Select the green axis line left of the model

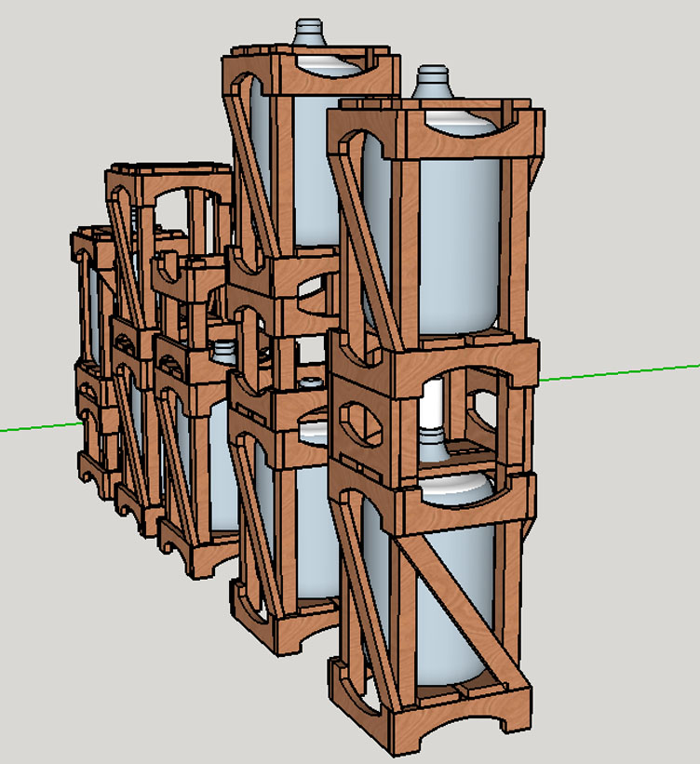42,427
